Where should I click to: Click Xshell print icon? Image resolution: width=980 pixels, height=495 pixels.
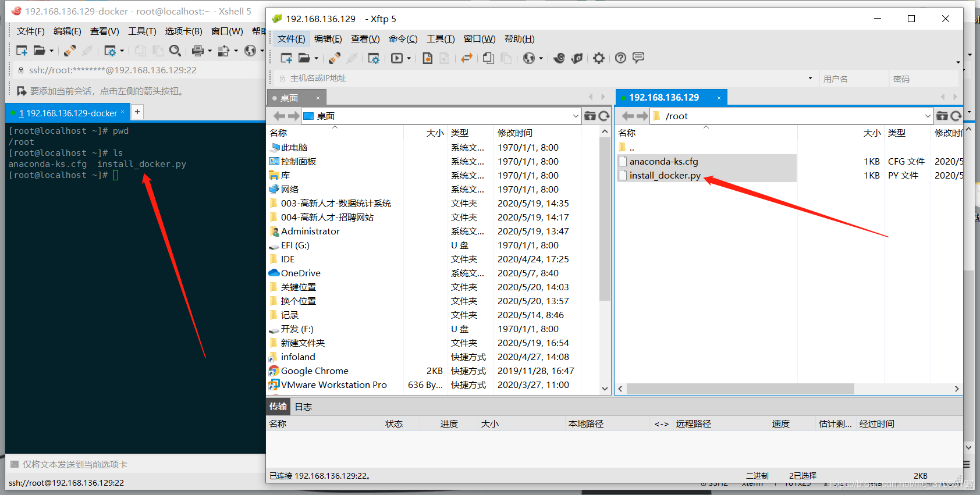coord(198,51)
